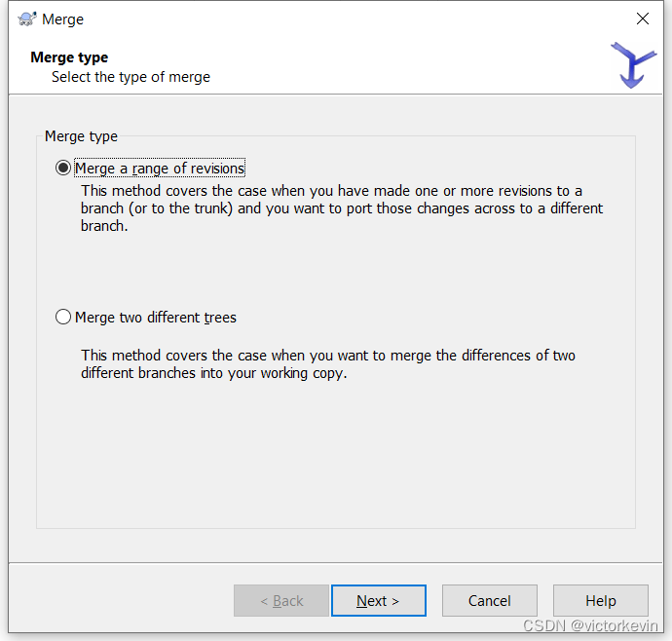
Task: Click the TortoiseSVN tortoise icon in title bar
Action: (x=27, y=19)
